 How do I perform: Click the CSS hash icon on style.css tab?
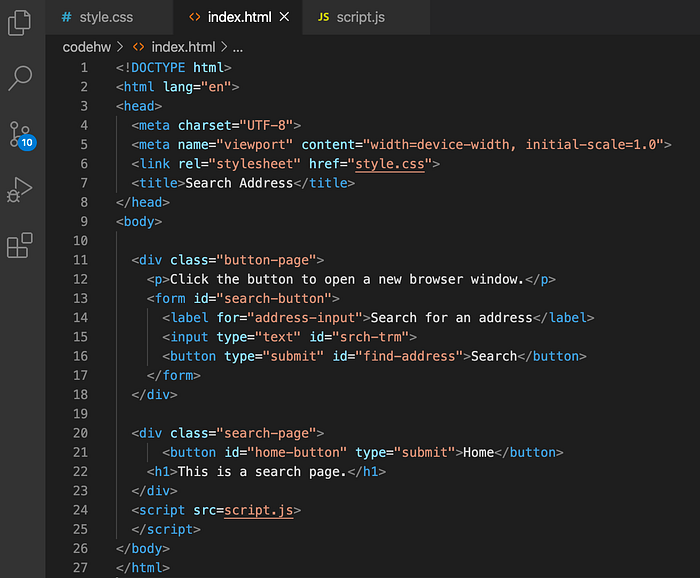point(67,17)
